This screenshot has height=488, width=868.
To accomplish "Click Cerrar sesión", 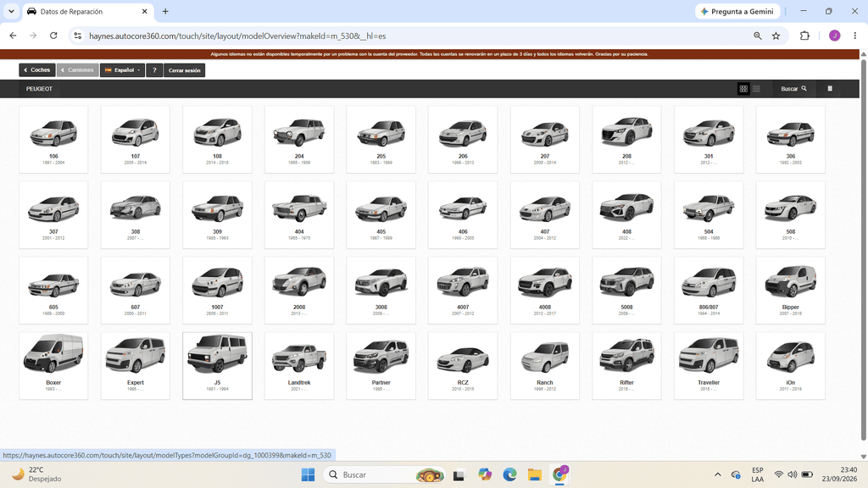I will click(184, 70).
